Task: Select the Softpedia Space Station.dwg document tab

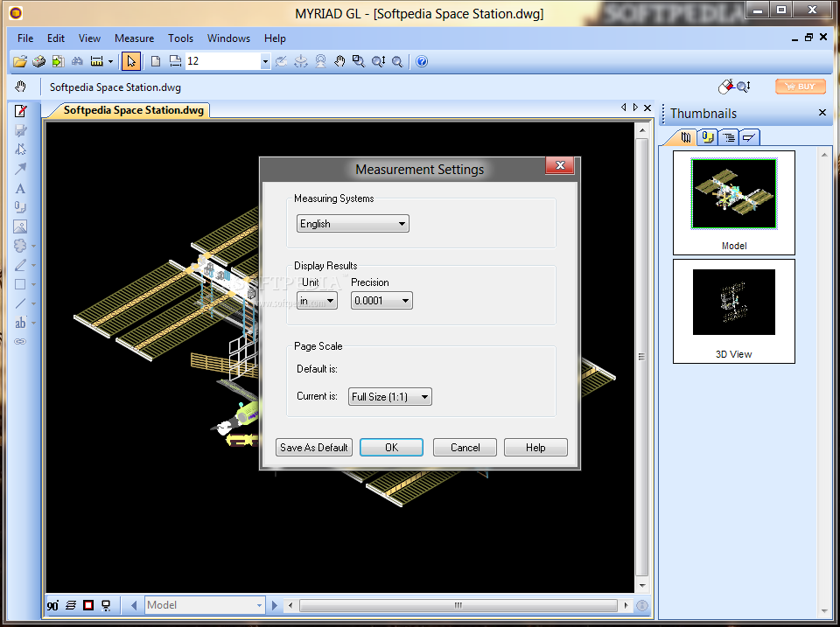Action: click(x=133, y=110)
